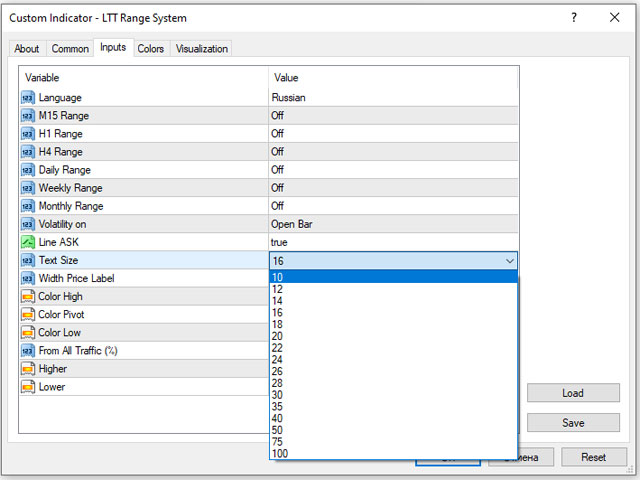The width and height of the screenshot is (640, 480).
Task: Choose 22 in the Text Size list
Action: point(393,348)
